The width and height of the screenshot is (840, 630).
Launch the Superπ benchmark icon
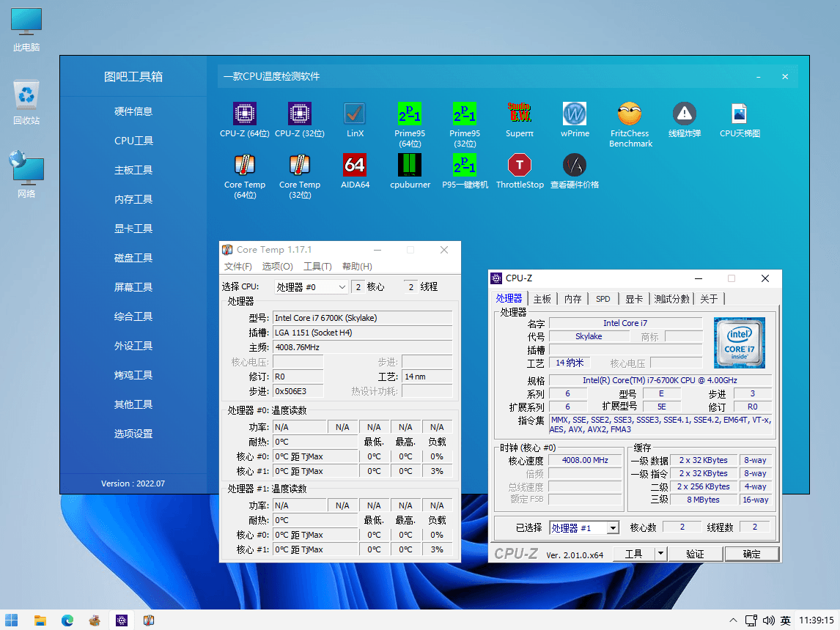click(520, 114)
